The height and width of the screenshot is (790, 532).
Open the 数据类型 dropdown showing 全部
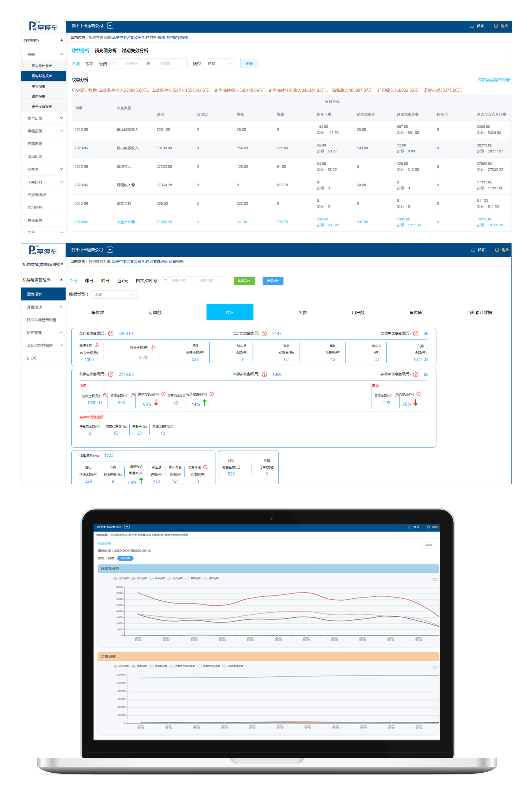click(x=114, y=294)
